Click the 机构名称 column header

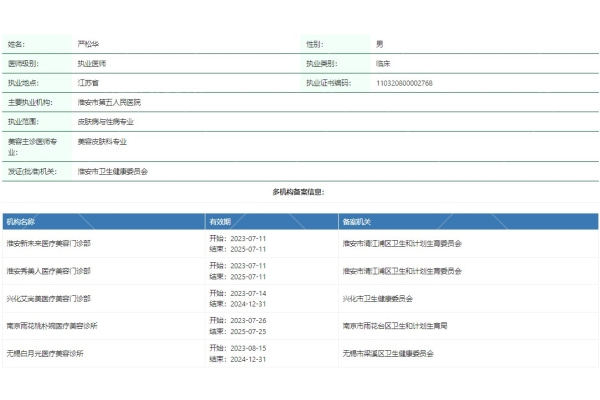[21, 222]
